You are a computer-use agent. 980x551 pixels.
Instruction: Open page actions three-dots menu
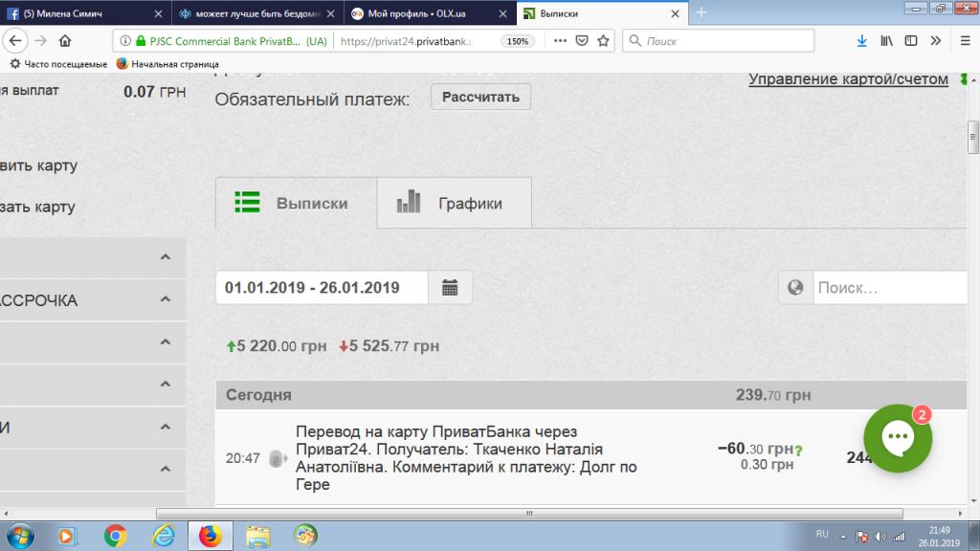click(560, 40)
